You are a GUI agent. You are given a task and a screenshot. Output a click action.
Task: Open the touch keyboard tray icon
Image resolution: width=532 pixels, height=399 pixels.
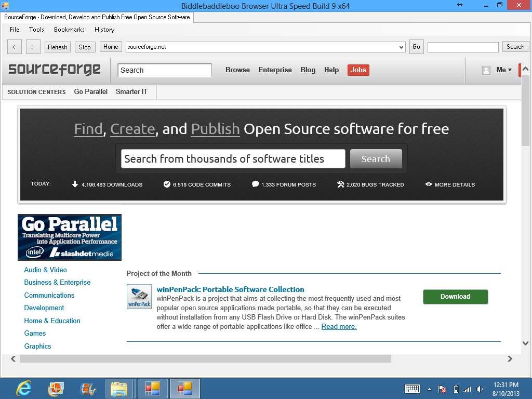pos(412,389)
